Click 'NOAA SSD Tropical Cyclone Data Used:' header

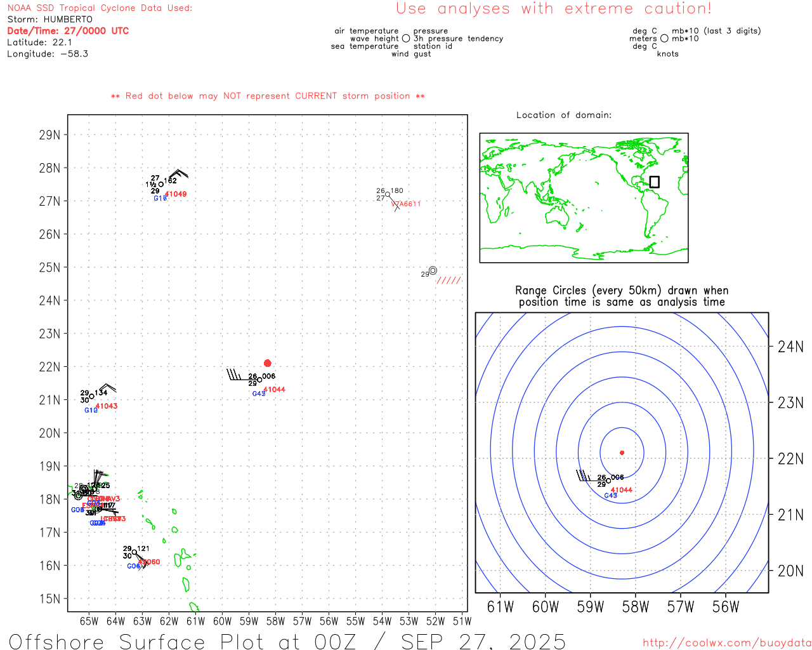click(x=100, y=8)
